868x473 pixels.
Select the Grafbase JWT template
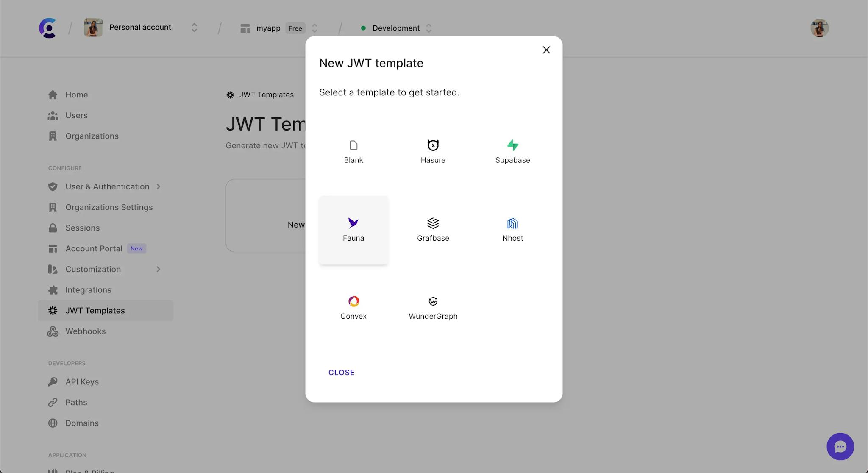click(433, 228)
